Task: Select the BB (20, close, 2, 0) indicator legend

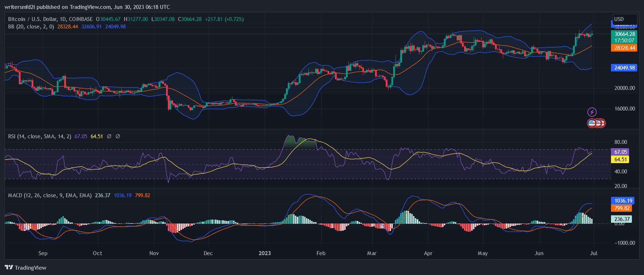Action: 31,27
